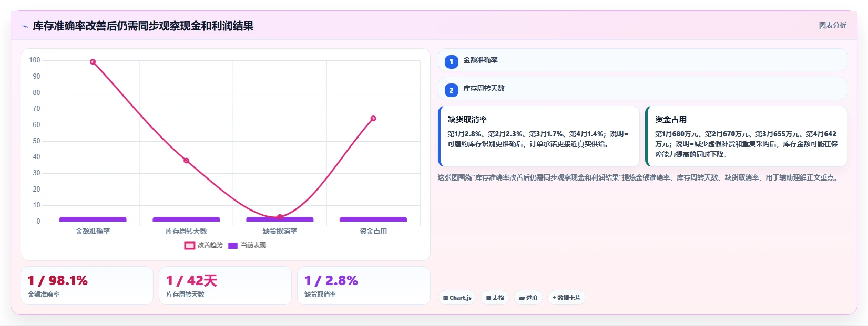Screen dimensions: 868x326
Task: Open the 资金占用 detail card
Action: click(x=746, y=136)
